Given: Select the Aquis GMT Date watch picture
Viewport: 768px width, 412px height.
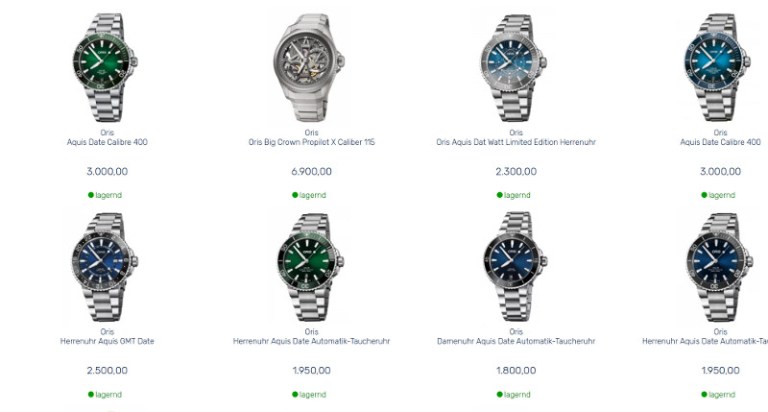Looking at the screenshot, I should point(106,267).
